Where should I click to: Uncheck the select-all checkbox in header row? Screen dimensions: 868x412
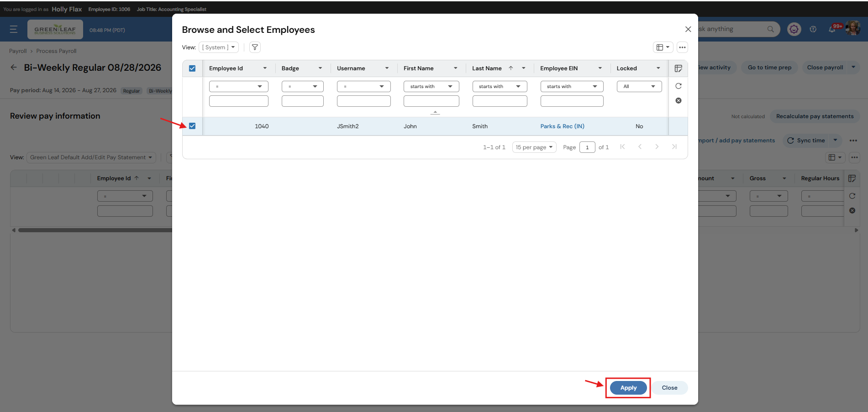tap(192, 68)
